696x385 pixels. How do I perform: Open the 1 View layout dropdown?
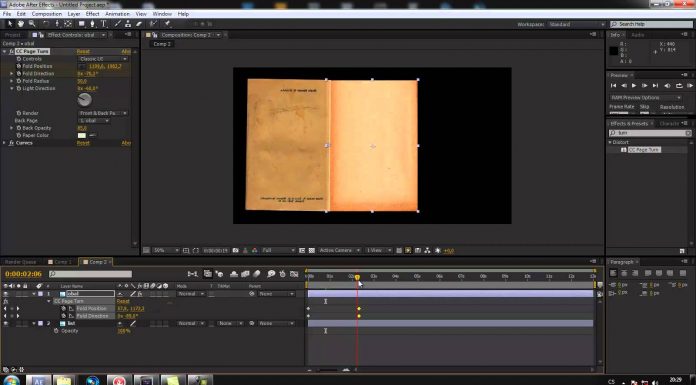point(378,250)
